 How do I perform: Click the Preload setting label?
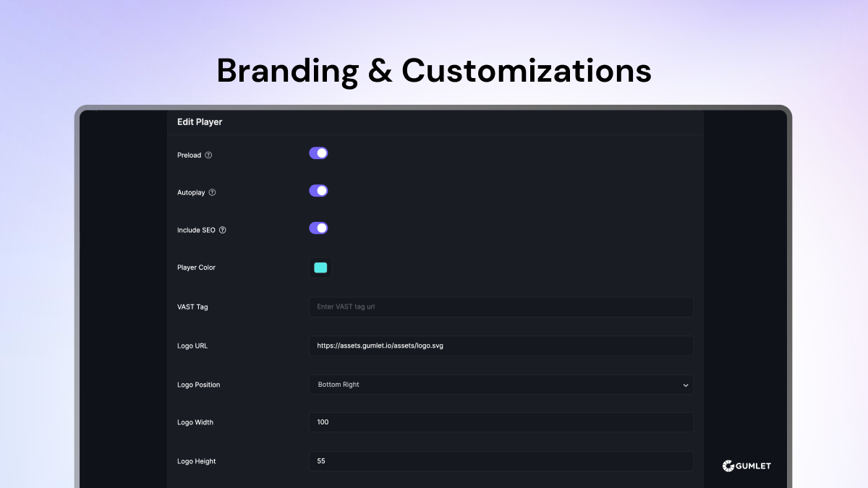[189, 155]
